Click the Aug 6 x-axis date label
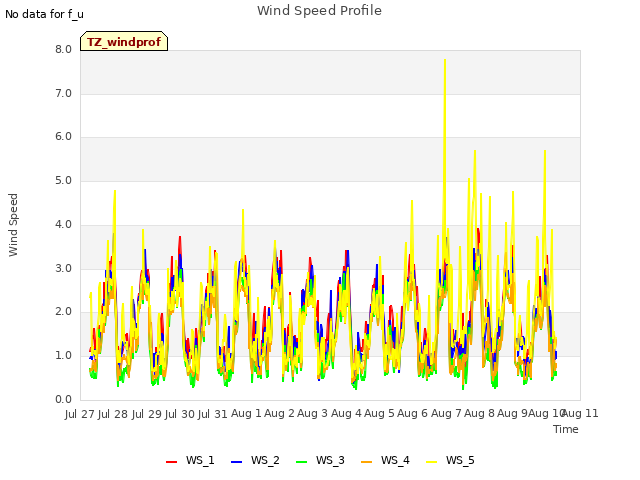Screen dimensions: 640x480 (x=413, y=413)
